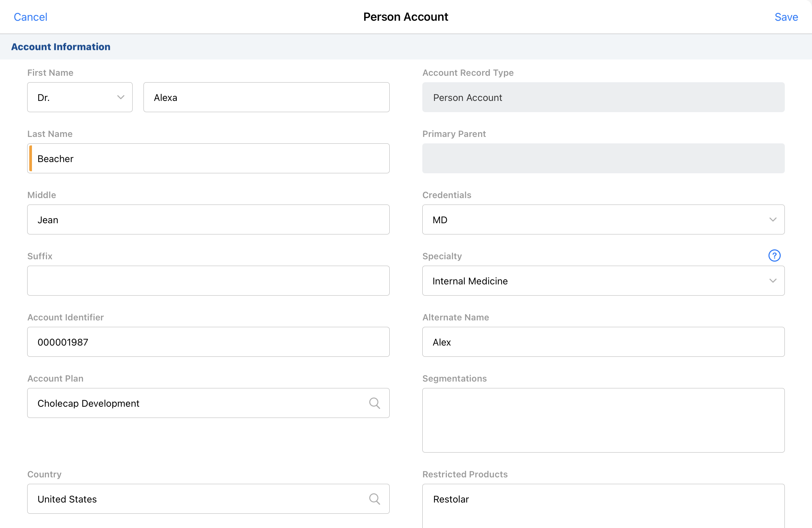Click the Country search magnifier icon
The width and height of the screenshot is (812, 528).
pyautogui.click(x=374, y=499)
